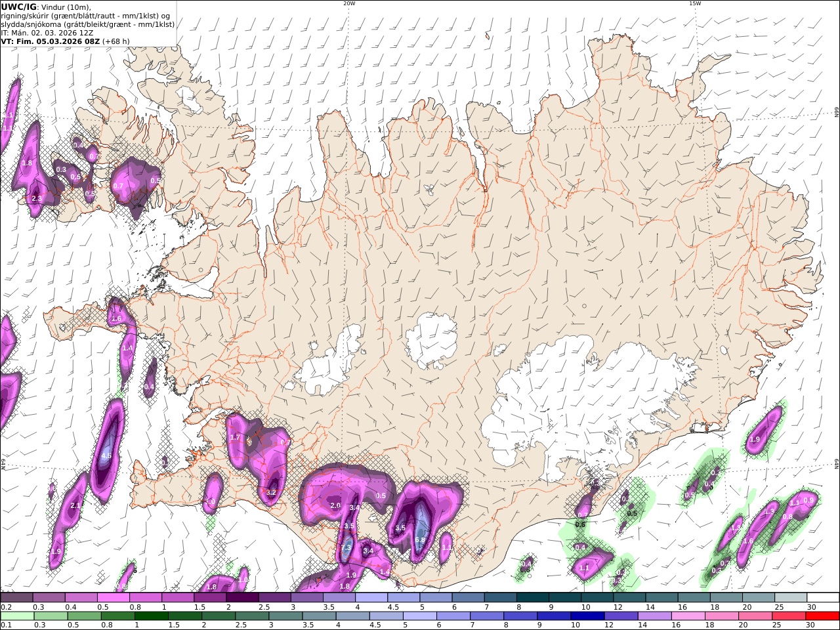Screen dimensions: 840x630
Task: Click the '0.1' tick label on rain legend
Action: pos(5,625)
